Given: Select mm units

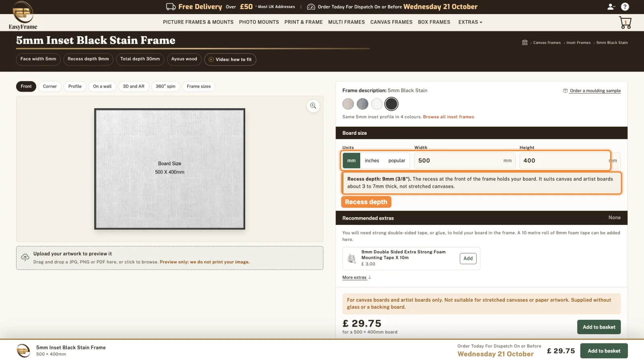Looking at the screenshot, I should 351,160.
